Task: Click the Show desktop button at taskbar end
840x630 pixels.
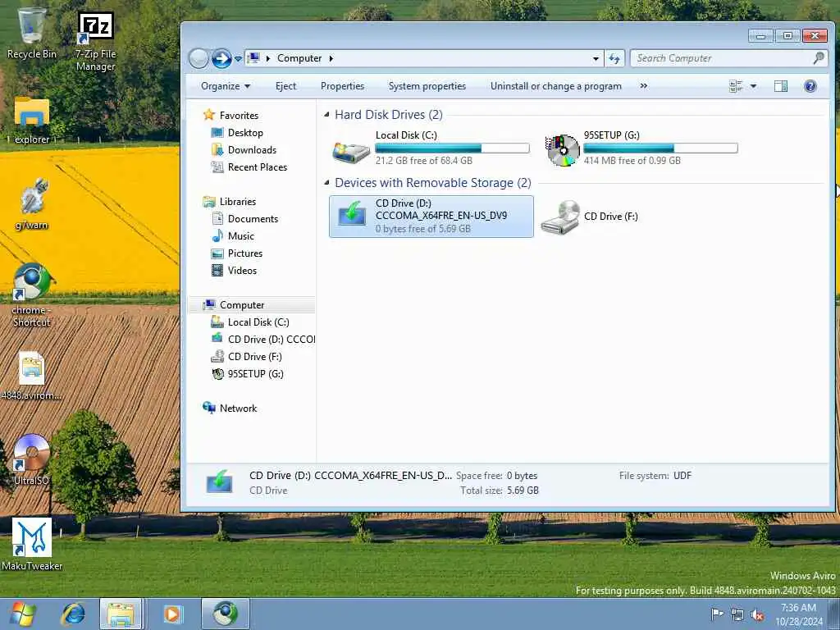Action: (x=834, y=614)
